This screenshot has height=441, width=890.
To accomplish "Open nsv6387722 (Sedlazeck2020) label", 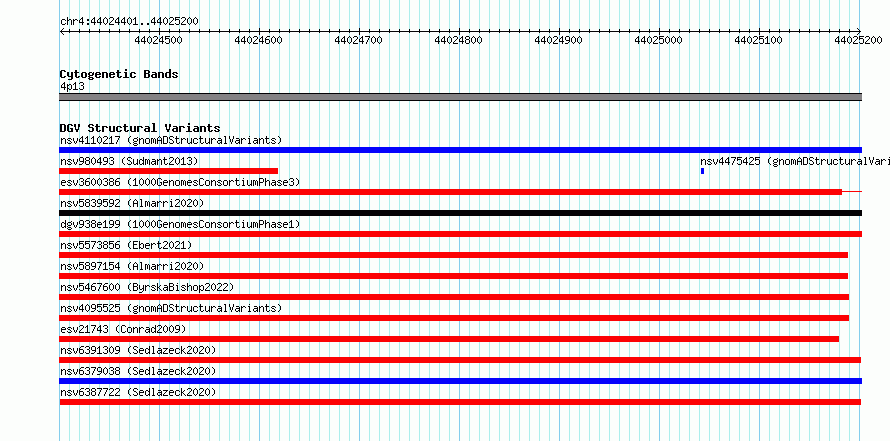I will tap(138, 392).
